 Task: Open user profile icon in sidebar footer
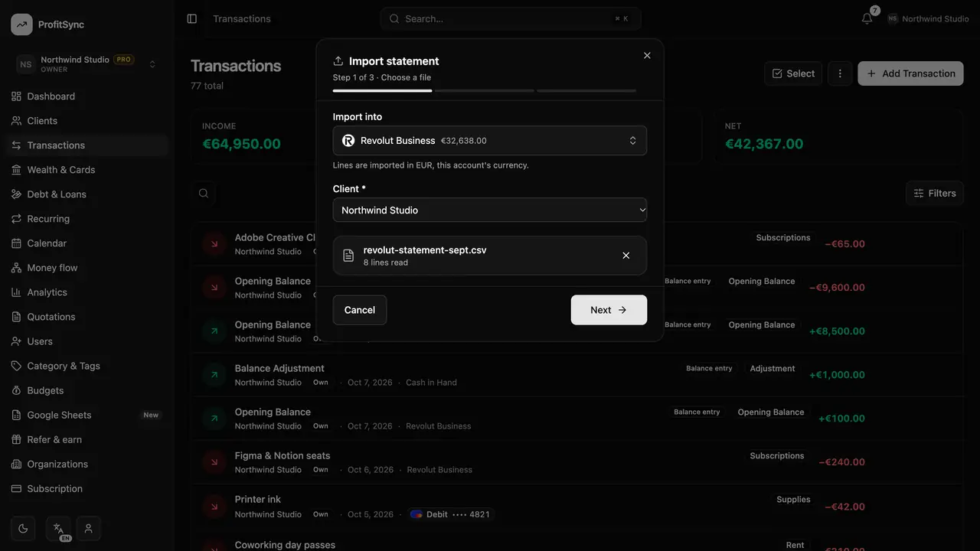pos(89,528)
